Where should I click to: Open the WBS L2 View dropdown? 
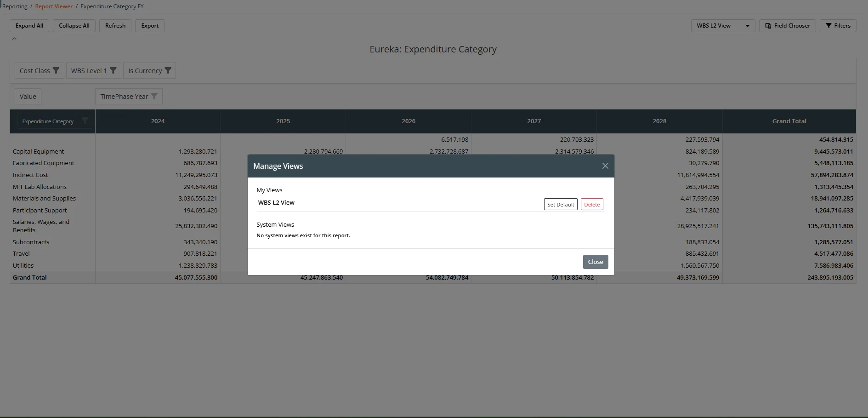click(723, 26)
